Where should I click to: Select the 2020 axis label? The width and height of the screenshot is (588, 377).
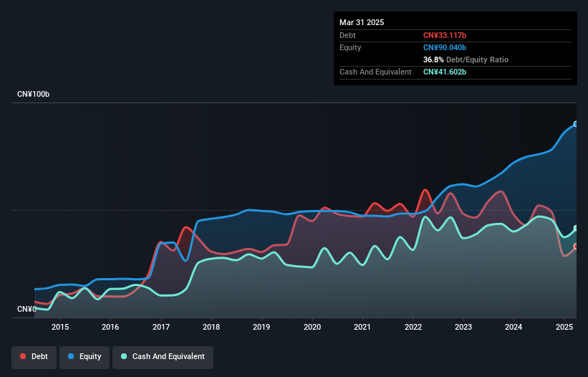click(x=312, y=327)
